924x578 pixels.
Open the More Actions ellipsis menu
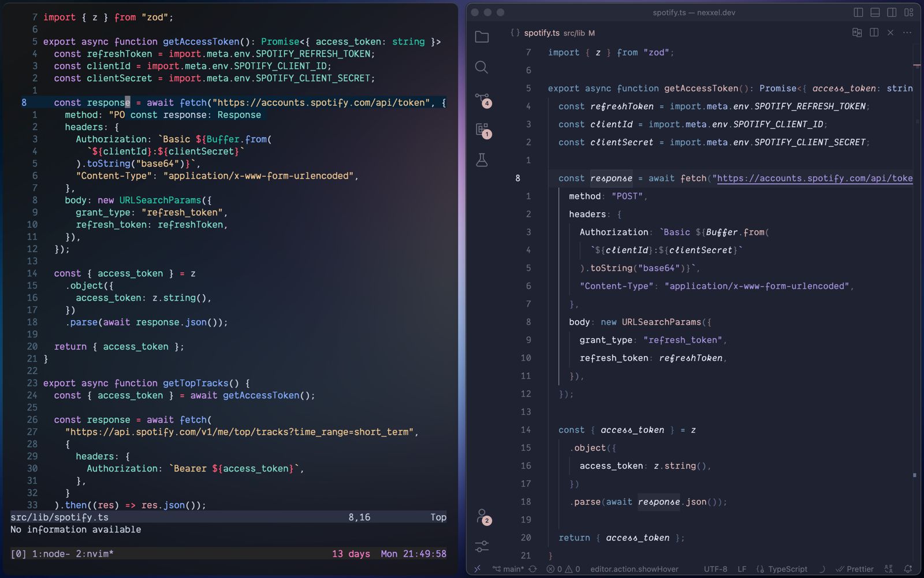pos(906,33)
